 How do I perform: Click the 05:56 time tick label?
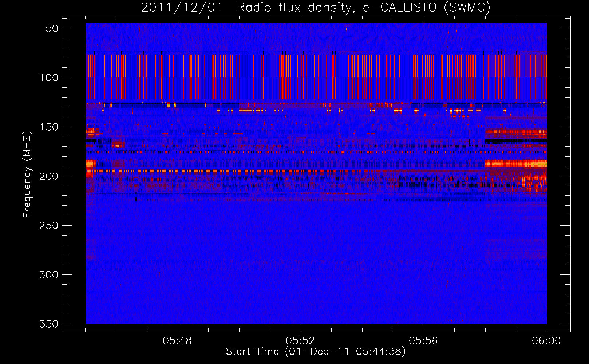[423, 341]
